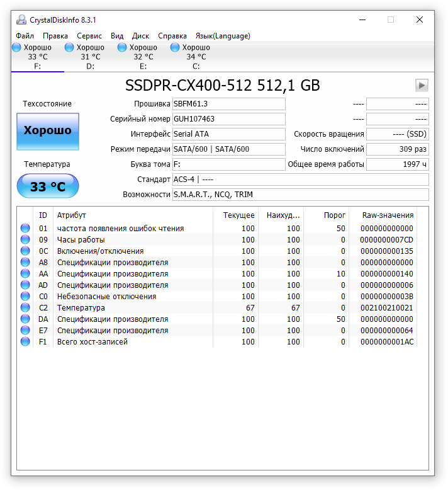448x490 pixels.
Task: Open the Вид menu
Action: tap(117, 36)
